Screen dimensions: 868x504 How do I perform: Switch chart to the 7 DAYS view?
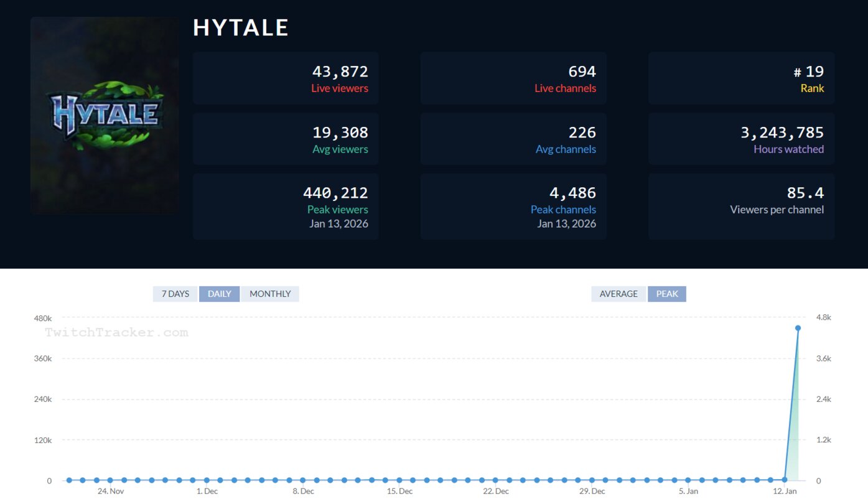pyautogui.click(x=175, y=294)
